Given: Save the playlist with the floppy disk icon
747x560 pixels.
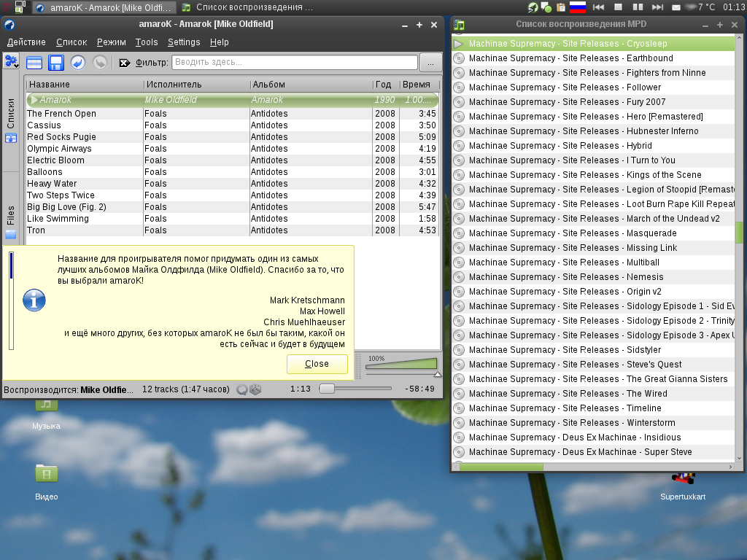Looking at the screenshot, I should click(x=55, y=63).
